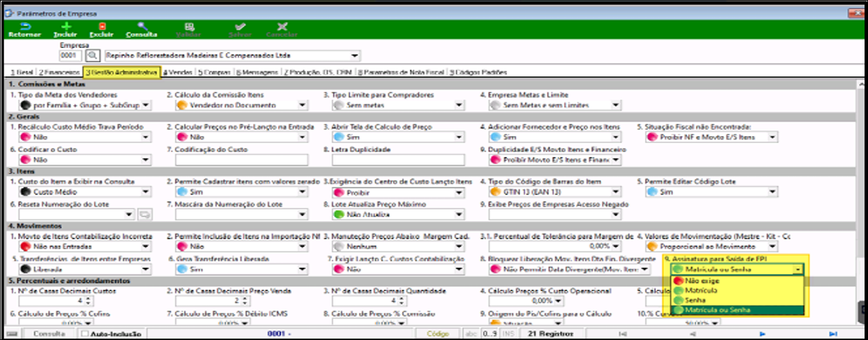This screenshot has height=340, width=868.
Task: Choose 'Senha' option in dropdown list
Action: click(x=736, y=300)
